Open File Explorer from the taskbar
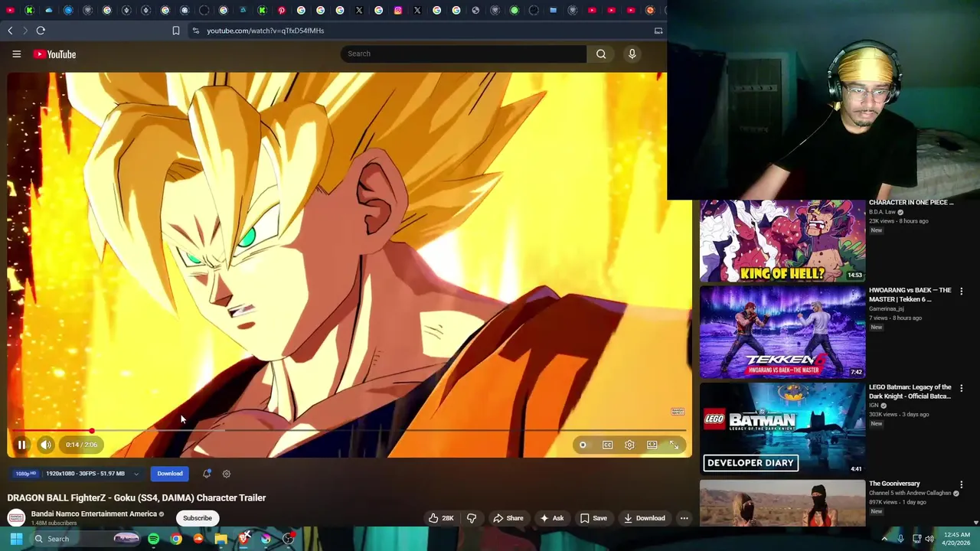 click(x=220, y=539)
